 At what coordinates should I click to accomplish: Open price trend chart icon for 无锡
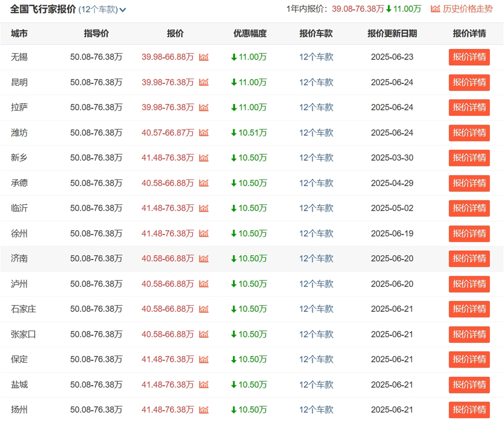204,57
